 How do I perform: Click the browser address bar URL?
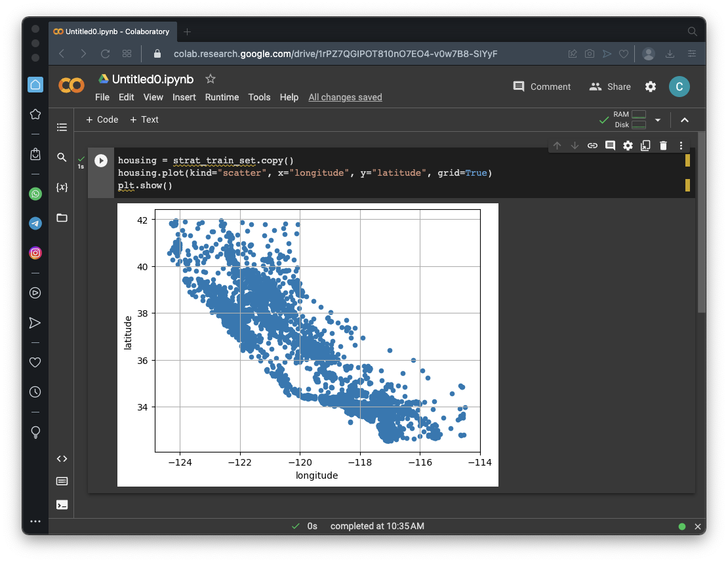(334, 53)
